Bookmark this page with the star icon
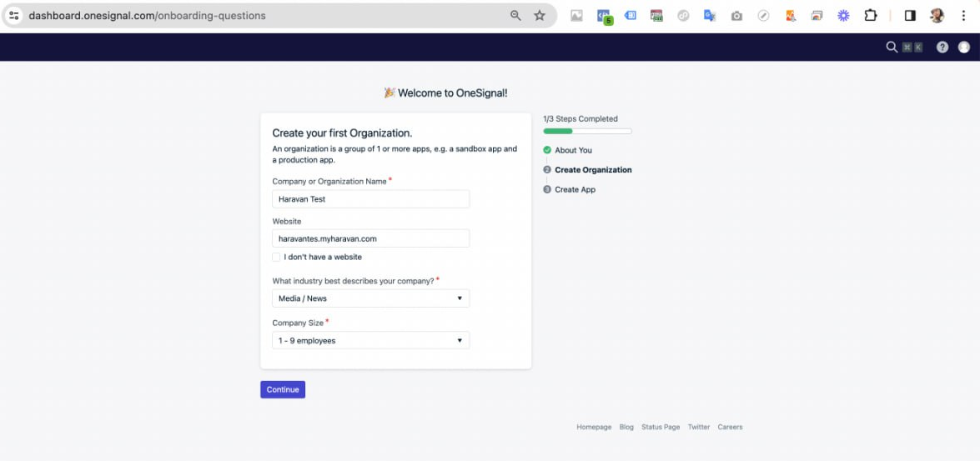This screenshot has height=461, width=980. pyautogui.click(x=540, y=16)
